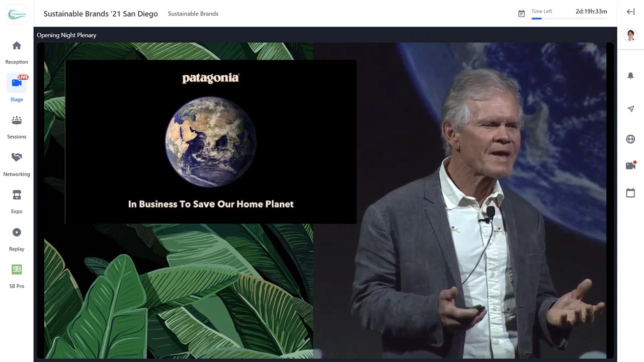Image resolution: width=644 pixels, height=362 pixels.
Task: Open the video camera icon with red dot
Action: coord(630,165)
